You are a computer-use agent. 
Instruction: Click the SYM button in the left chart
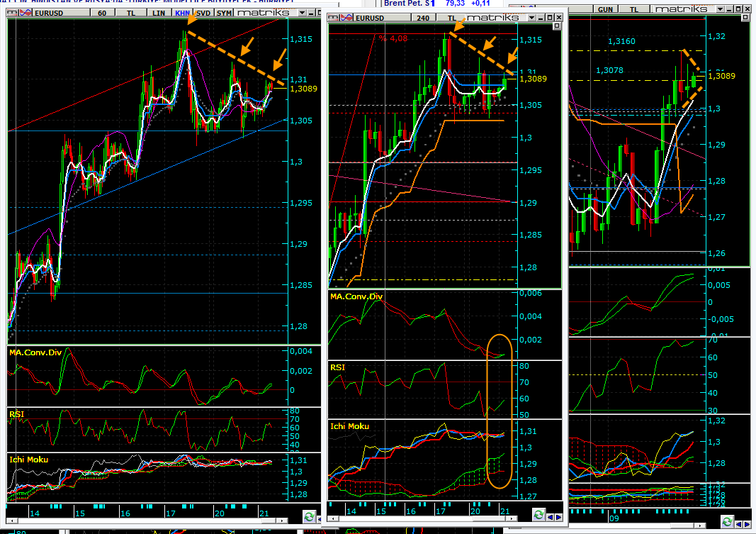coord(224,13)
